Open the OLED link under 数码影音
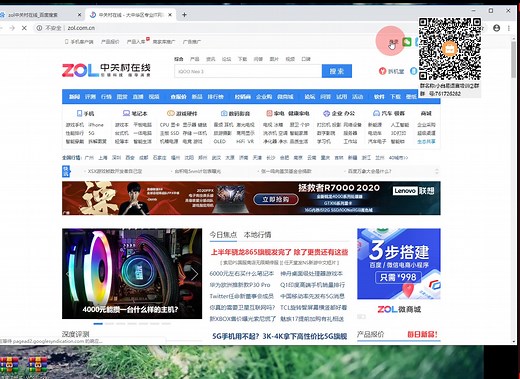The height and width of the screenshot is (379, 520). (220, 141)
